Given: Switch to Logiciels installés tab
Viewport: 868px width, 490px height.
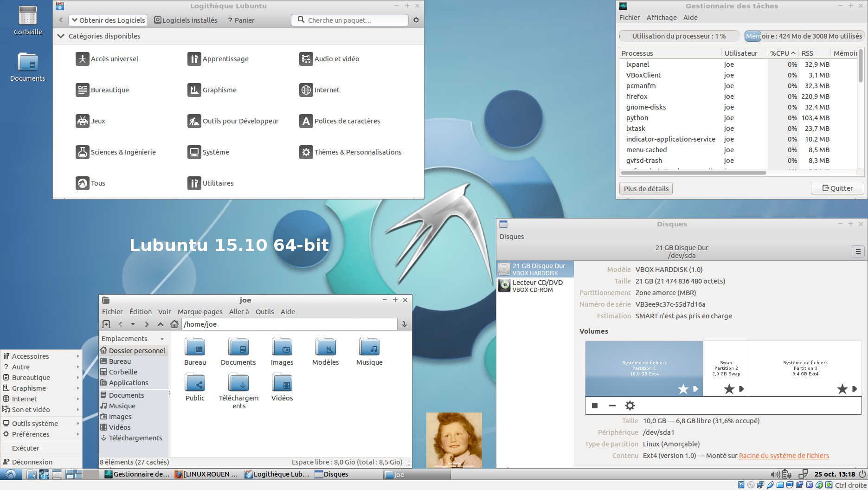Looking at the screenshot, I should [x=186, y=20].
